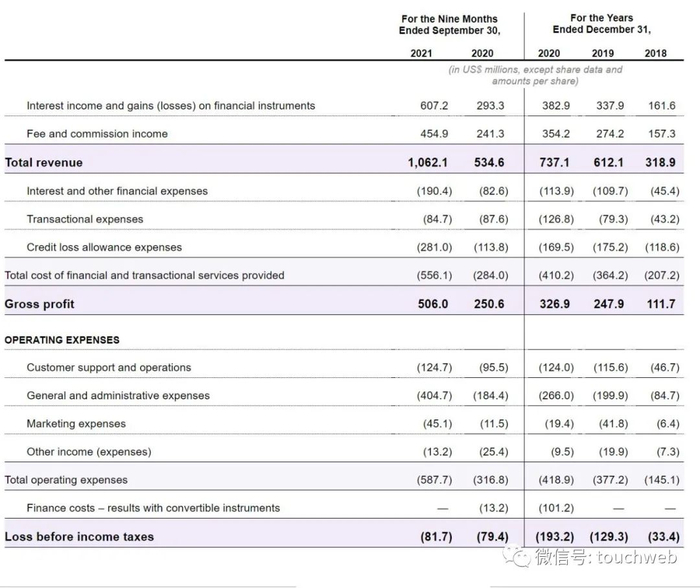Screen dimensions: 700x588
Task: Click the Customer support and operations label
Action: pyautogui.click(x=109, y=368)
